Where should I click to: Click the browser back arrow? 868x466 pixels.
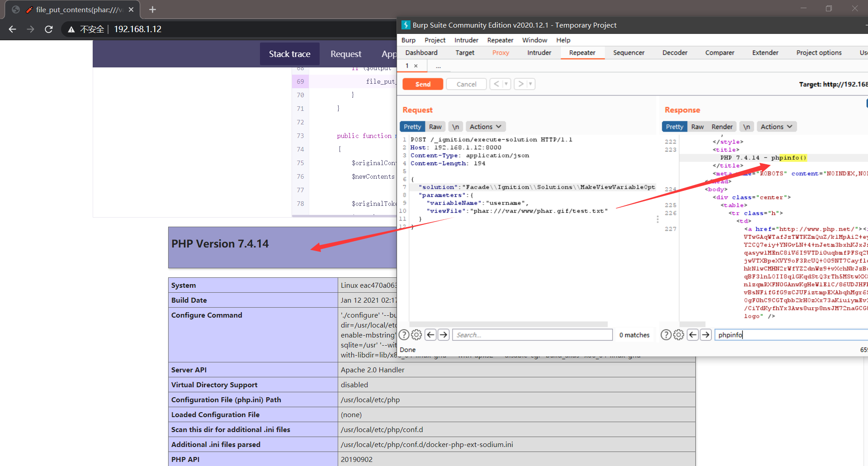tap(12, 29)
